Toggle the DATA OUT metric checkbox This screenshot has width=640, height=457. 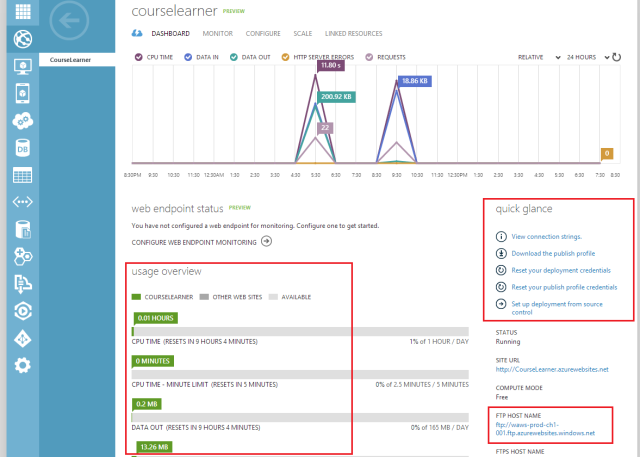[x=233, y=57]
